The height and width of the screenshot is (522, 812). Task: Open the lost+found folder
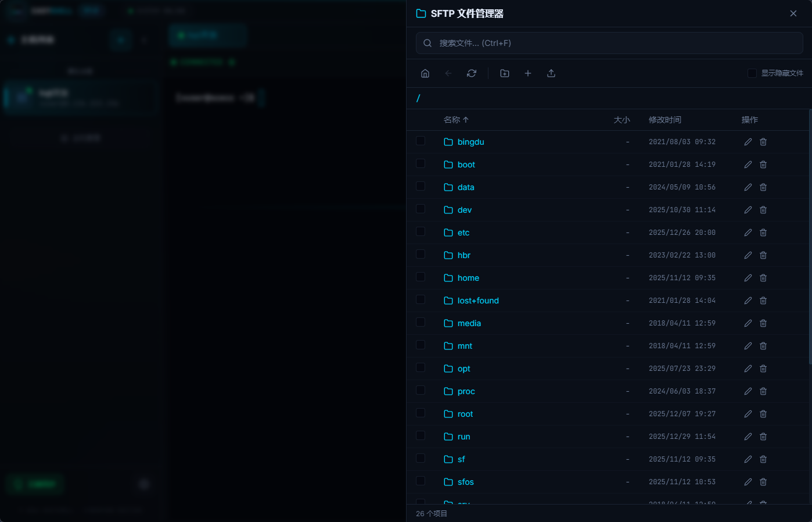[477, 301]
